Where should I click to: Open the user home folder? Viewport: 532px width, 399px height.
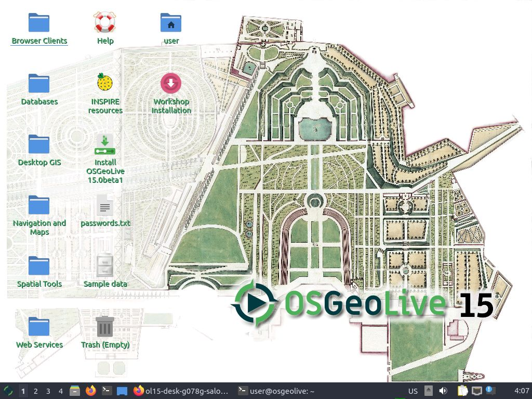(171, 23)
